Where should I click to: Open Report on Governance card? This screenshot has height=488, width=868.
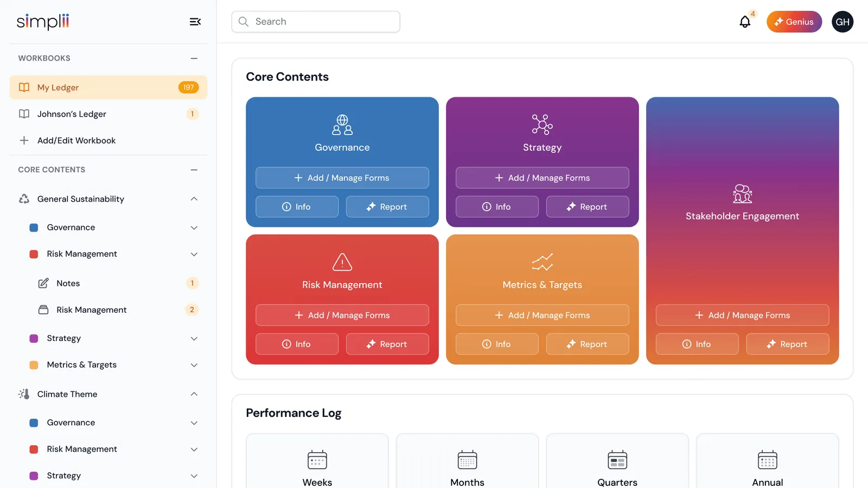click(x=387, y=207)
